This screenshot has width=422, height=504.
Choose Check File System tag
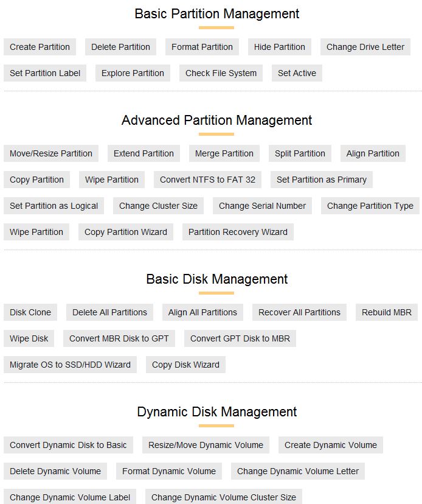point(221,73)
